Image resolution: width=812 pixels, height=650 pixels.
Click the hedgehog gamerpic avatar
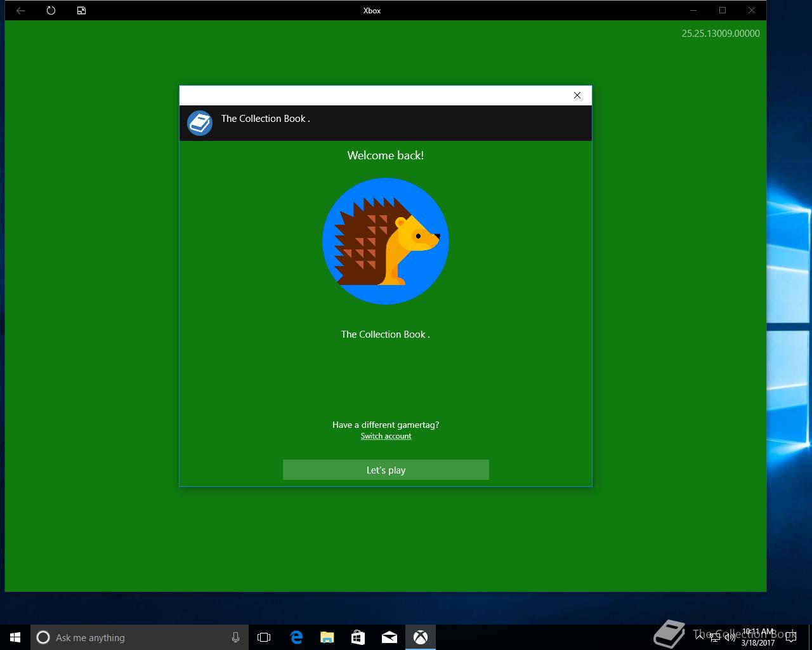click(386, 241)
